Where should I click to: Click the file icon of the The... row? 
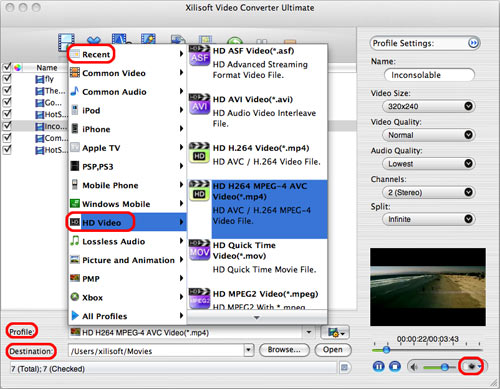point(40,91)
